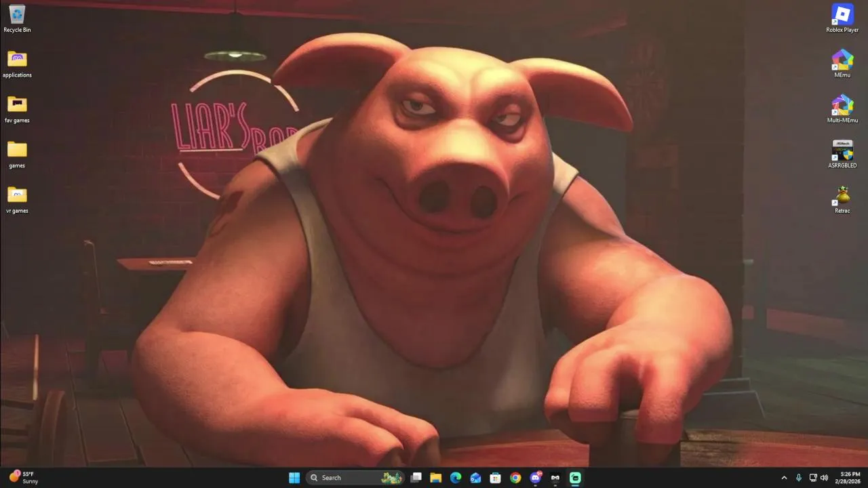
Task: Select the vr games folder icon
Action: click(x=17, y=200)
